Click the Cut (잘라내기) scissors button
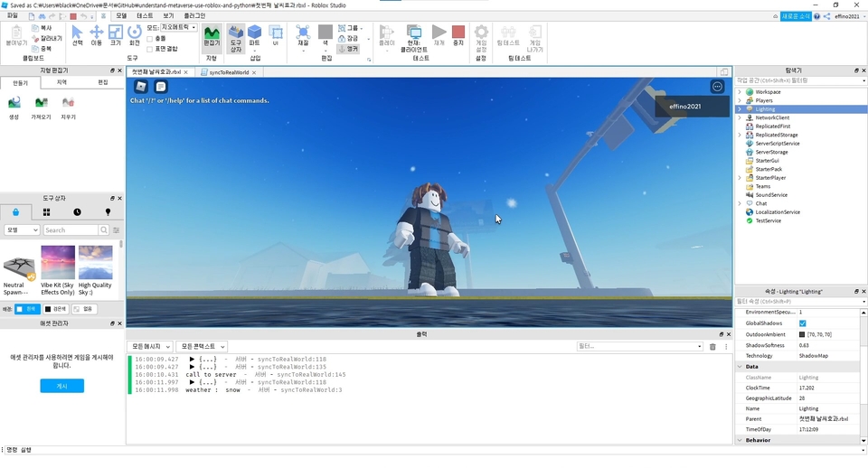The height and width of the screenshot is (468, 868). 47,38
